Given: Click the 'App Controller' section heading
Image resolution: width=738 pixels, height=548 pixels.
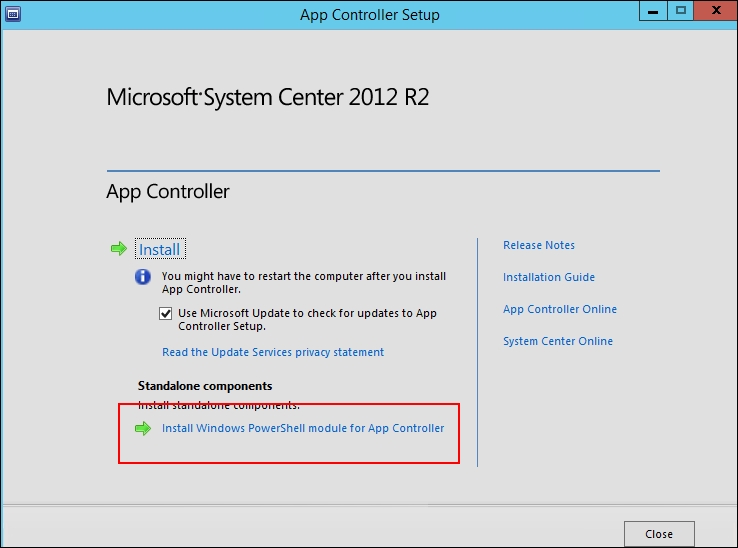Looking at the screenshot, I should point(168,192).
